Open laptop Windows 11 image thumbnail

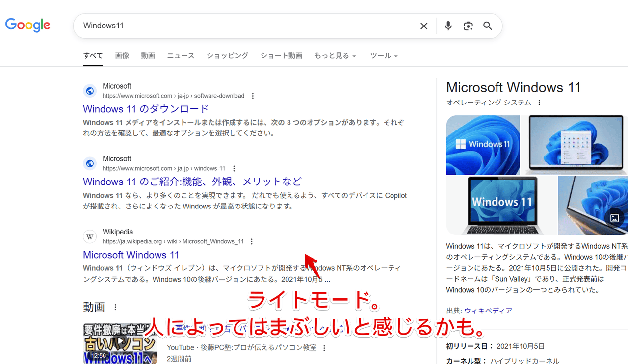501,206
